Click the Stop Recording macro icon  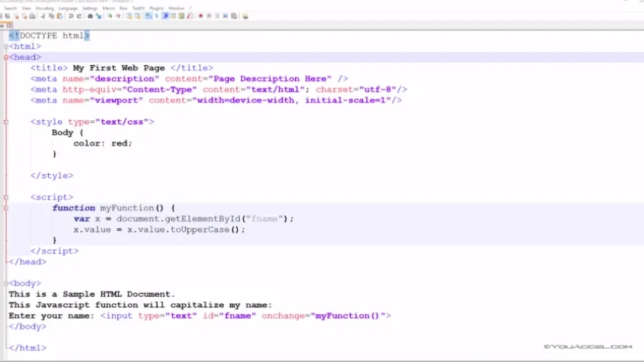point(209,16)
